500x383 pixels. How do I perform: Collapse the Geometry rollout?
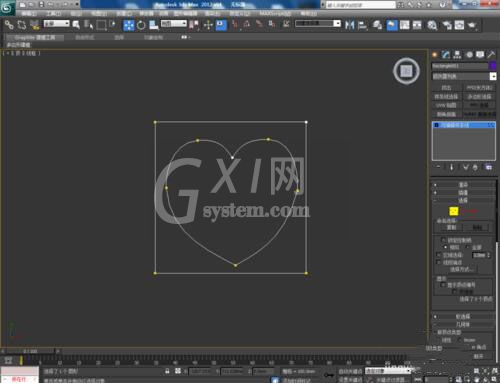[x=464, y=324]
